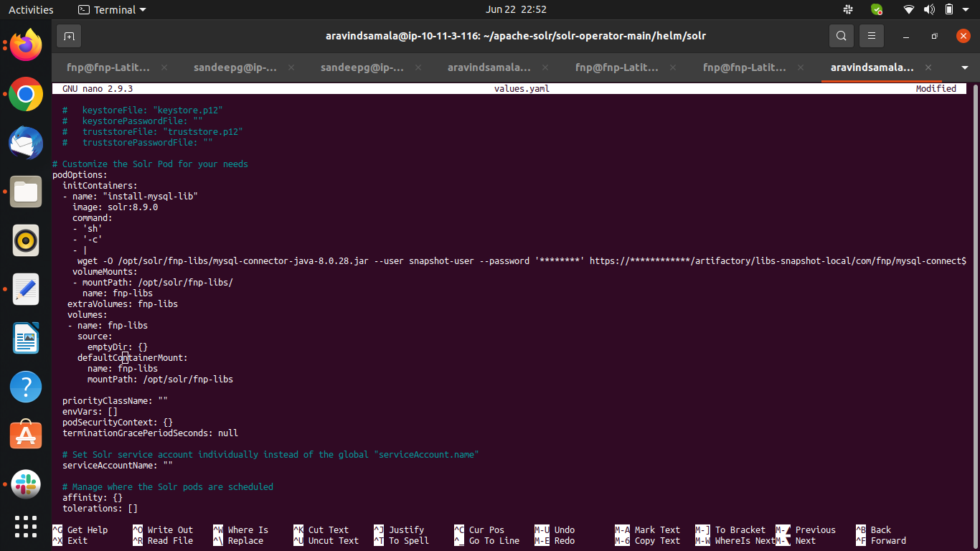Show the applications grid

pyautogui.click(x=25, y=527)
